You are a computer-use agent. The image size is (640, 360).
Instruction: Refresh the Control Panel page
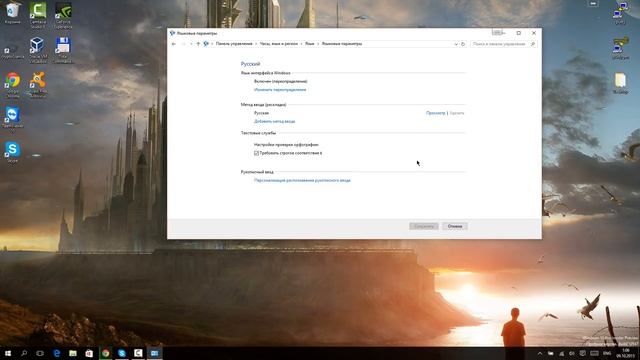coord(463,44)
